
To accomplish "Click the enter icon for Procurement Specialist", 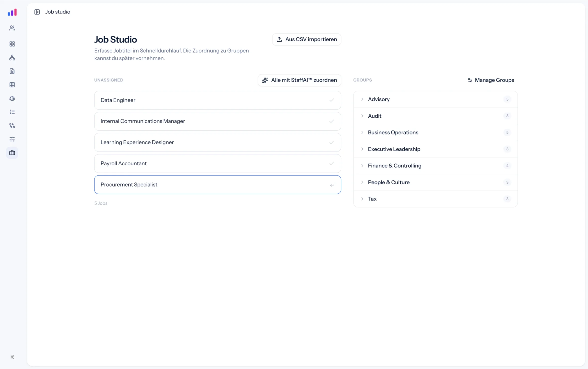I will [x=332, y=185].
